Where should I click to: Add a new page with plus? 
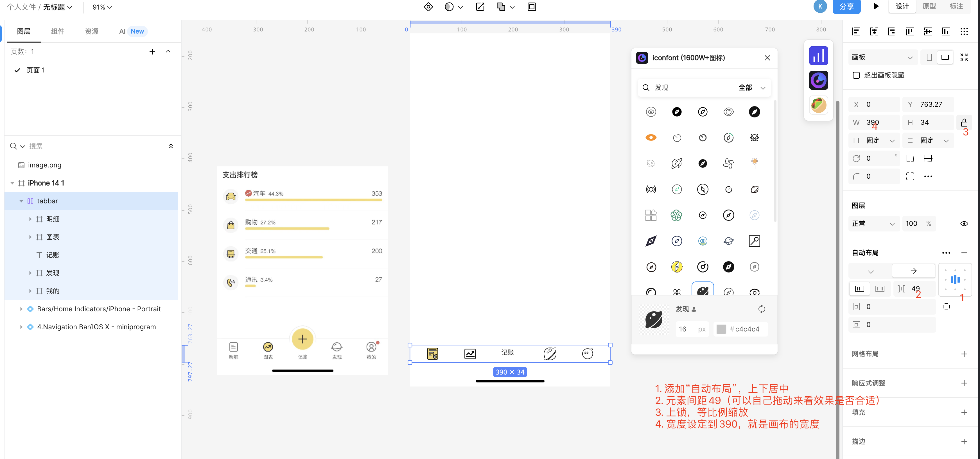pos(152,51)
